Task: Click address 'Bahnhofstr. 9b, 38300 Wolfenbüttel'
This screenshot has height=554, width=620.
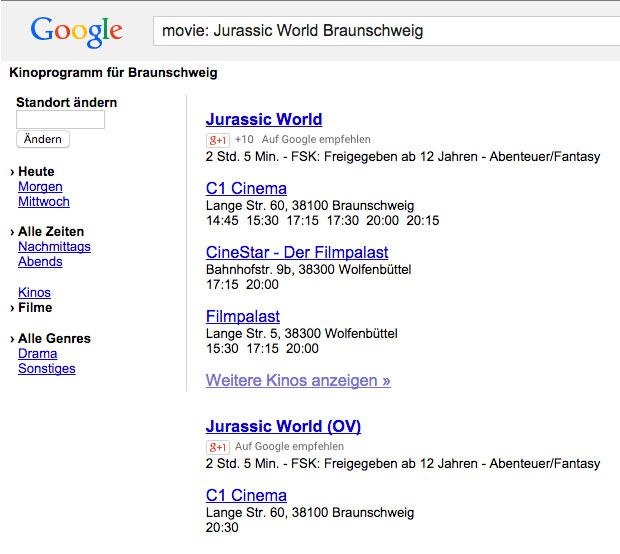Action: tap(308, 270)
